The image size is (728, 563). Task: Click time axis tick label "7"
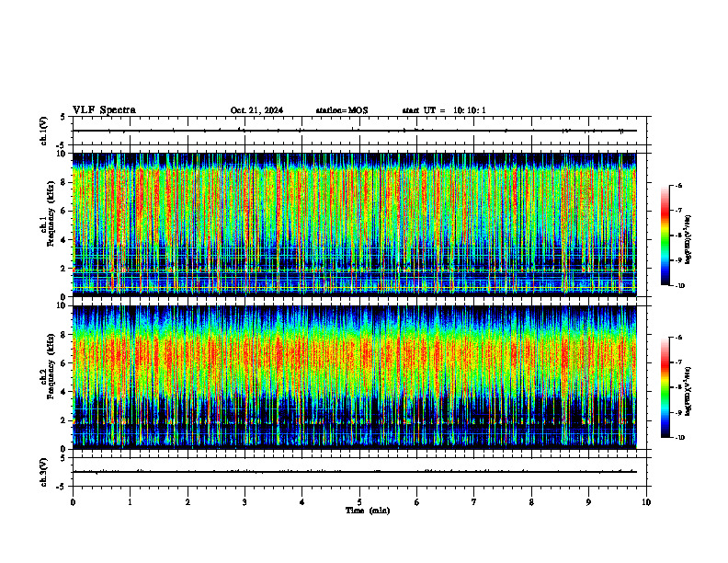[474, 502]
